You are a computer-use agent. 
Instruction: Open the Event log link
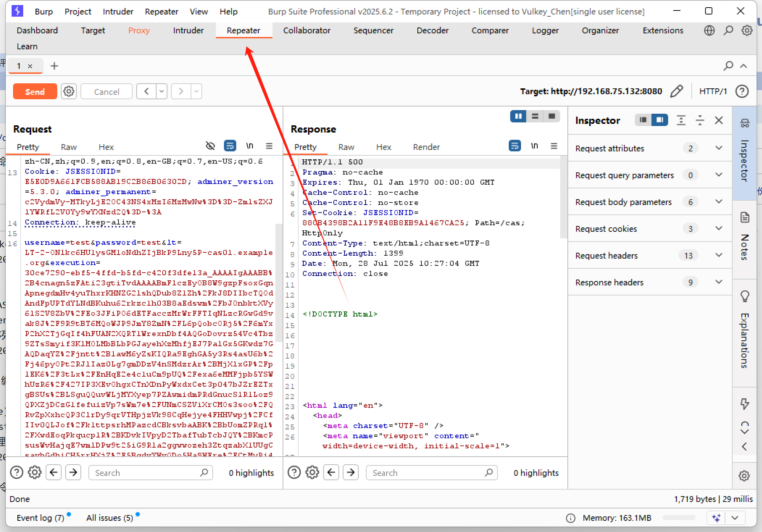point(40,518)
